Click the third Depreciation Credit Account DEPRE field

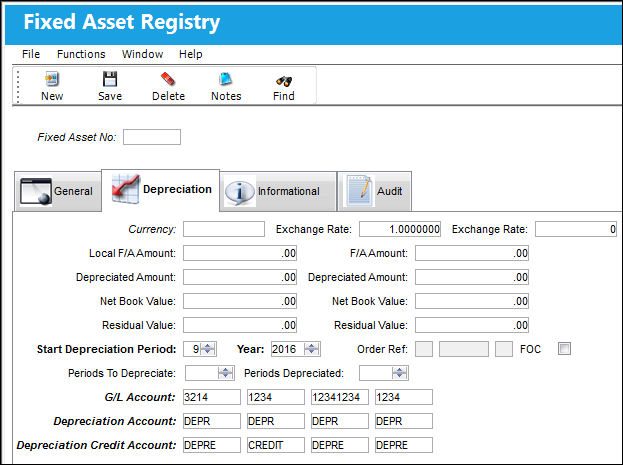[x=340, y=445]
